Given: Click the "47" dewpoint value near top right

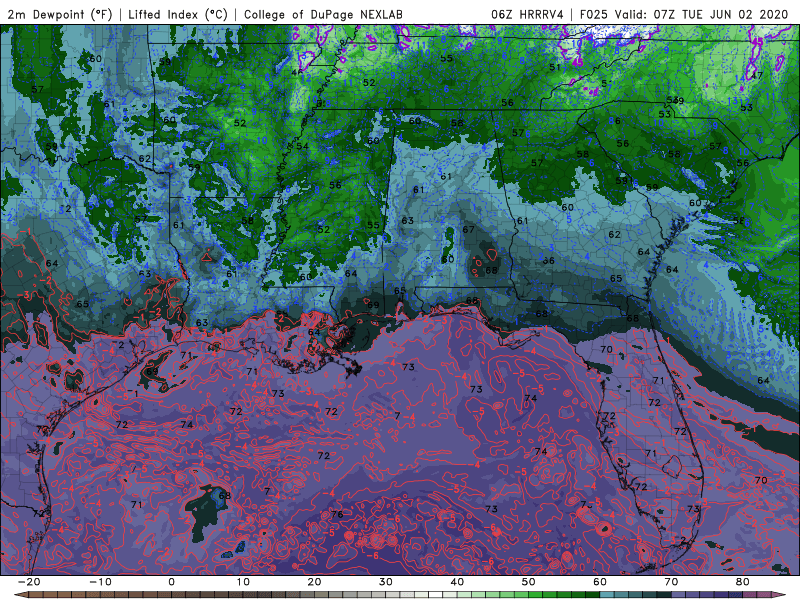Looking at the screenshot, I should click(757, 76).
